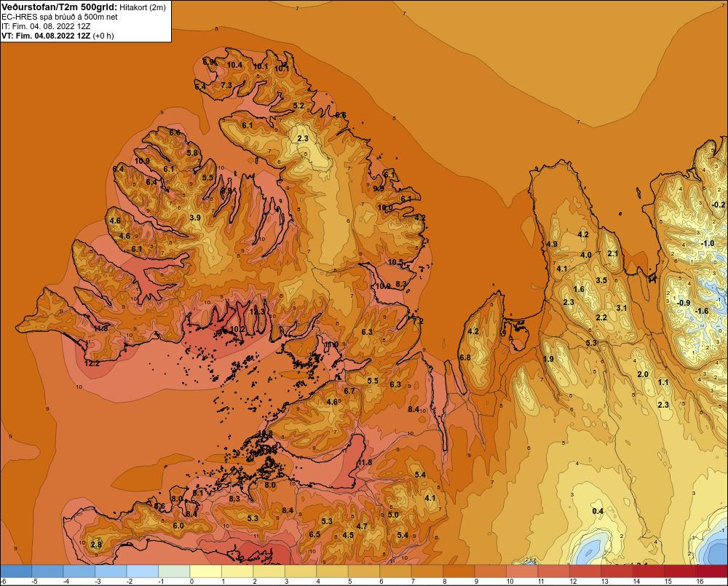Click the 7.2 temperature label
Viewport: 728px width, 586px height.
[x=418, y=320]
